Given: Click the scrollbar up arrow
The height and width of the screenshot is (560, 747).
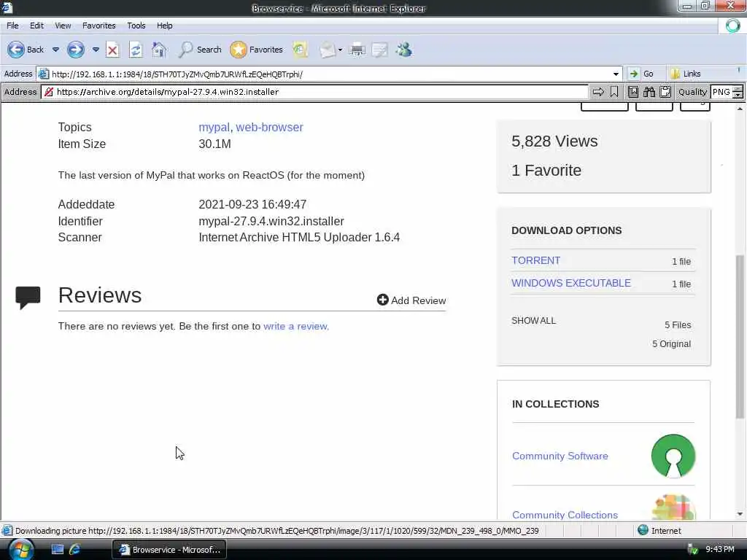Looking at the screenshot, I should point(740,109).
